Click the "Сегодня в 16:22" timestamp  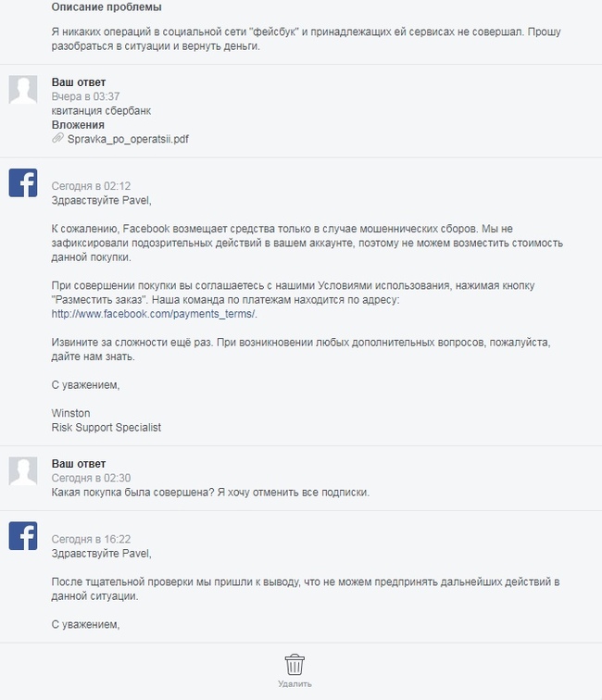pos(91,539)
